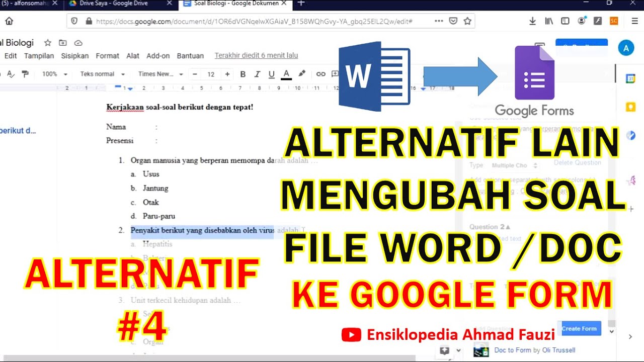This screenshot has width=644, height=362.
Task: Click the Flash extension icon
Action: click(598, 21)
